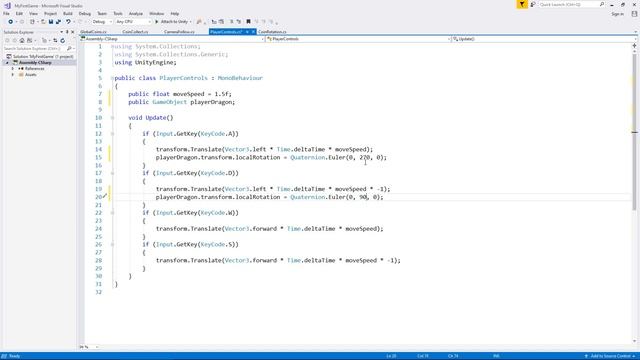This screenshot has height=360, width=640.
Task: Click the account icon next to Sign in
Action: coord(634,13)
